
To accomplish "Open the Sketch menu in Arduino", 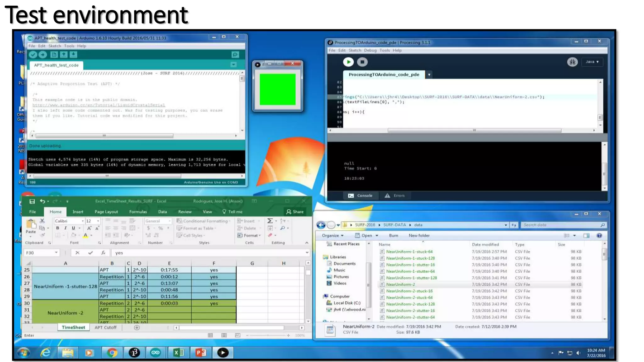I will 55,46.
